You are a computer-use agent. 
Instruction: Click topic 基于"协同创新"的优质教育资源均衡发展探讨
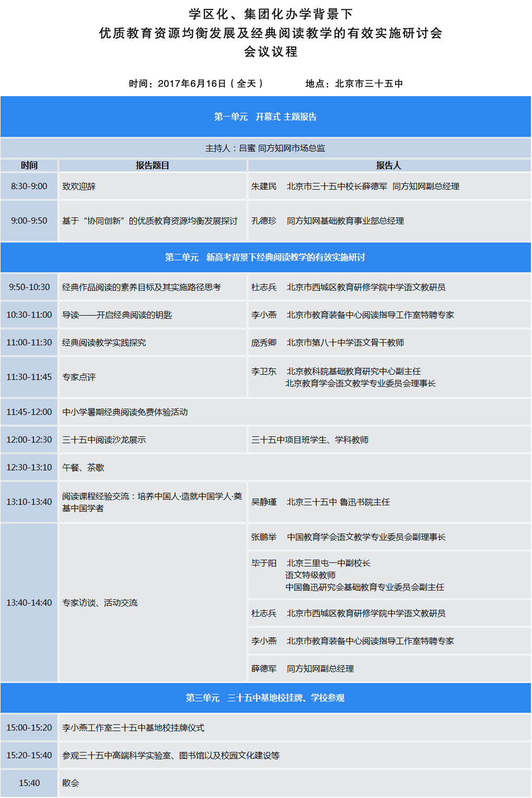(x=150, y=221)
